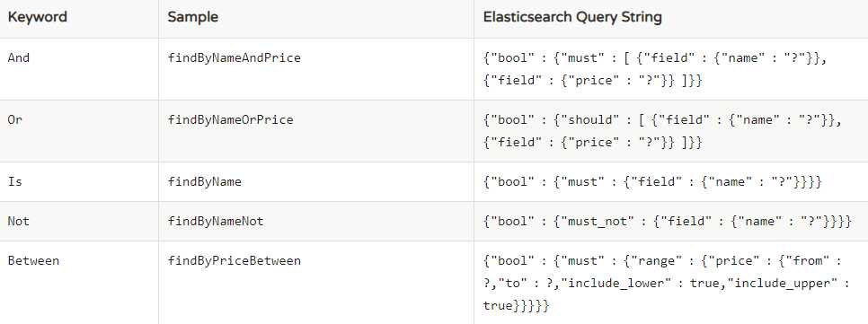Click the second line of And query
This screenshot has width=868, height=324.
593,80
